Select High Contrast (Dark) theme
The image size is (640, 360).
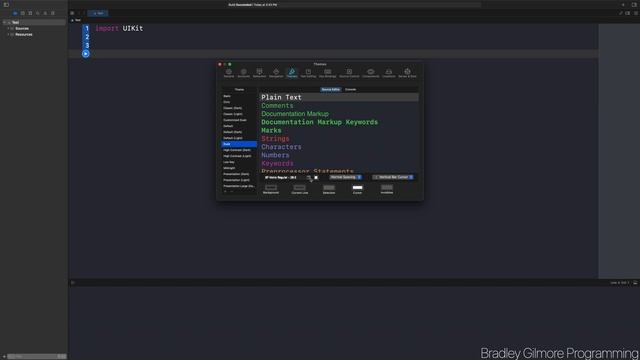(x=239, y=150)
